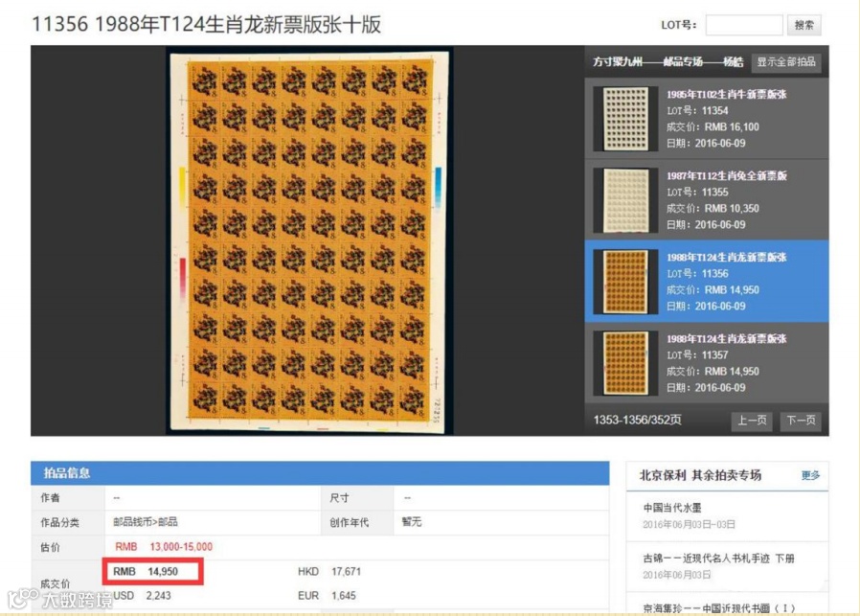Image resolution: width=860 pixels, height=616 pixels.
Task: Click the 北京保利 其余拍卖专场 heading
Action: [x=700, y=475]
